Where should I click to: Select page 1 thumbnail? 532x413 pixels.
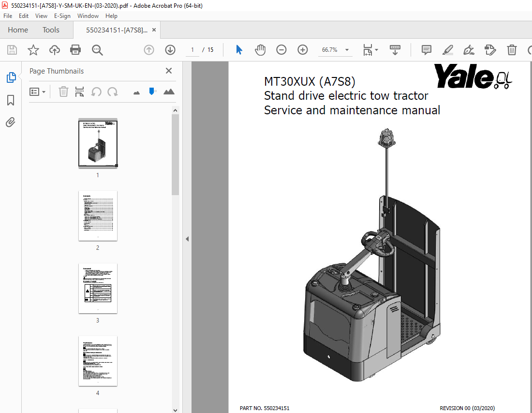click(x=98, y=143)
